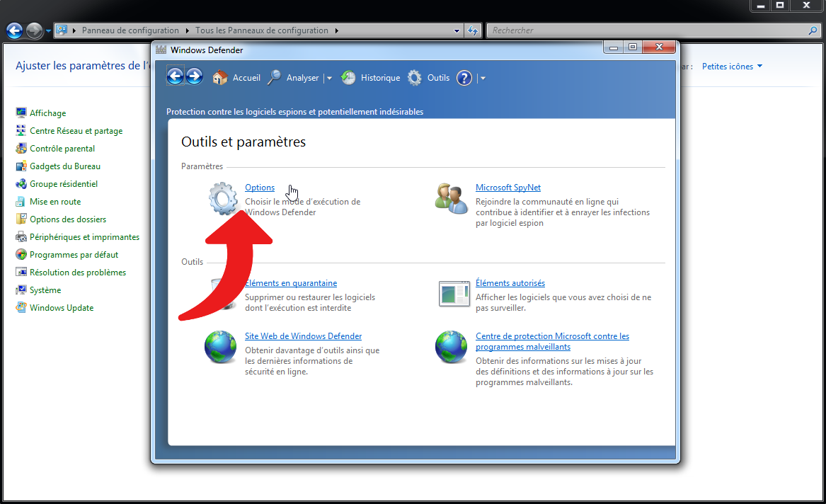
Task: Go forward in Windows Defender
Action: coord(195,77)
